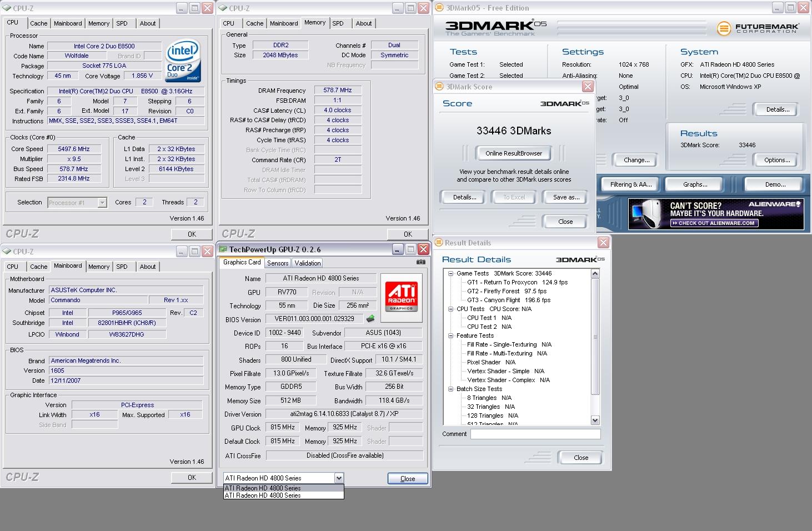This screenshot has height=531, width=812.
Task: Close the Result Details dialog with X
Action: point(603,243)
